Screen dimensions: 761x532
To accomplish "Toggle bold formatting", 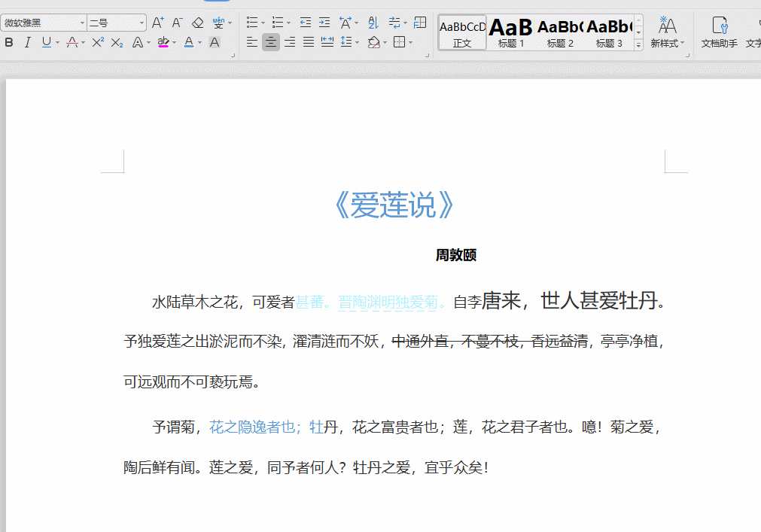I will pyautogui.click(x=9, y=43).
